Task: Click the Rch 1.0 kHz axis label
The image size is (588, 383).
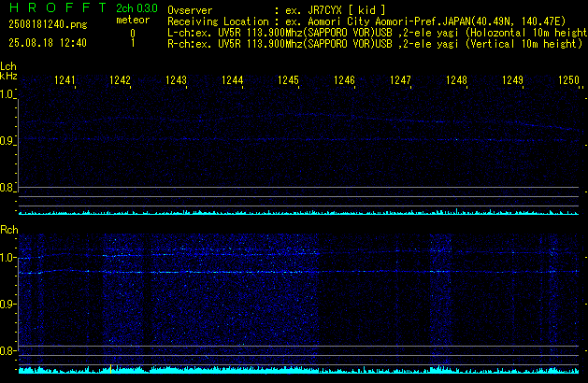Action: (x=7, y=258)
